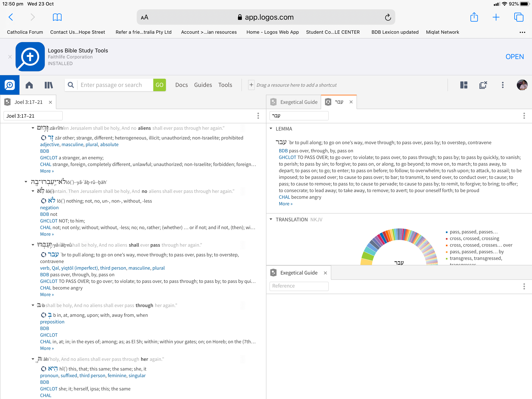The image size is (532, 399).
Task: Show Safari tab overview
Action: pyautogui.click(x=519, y=17)
